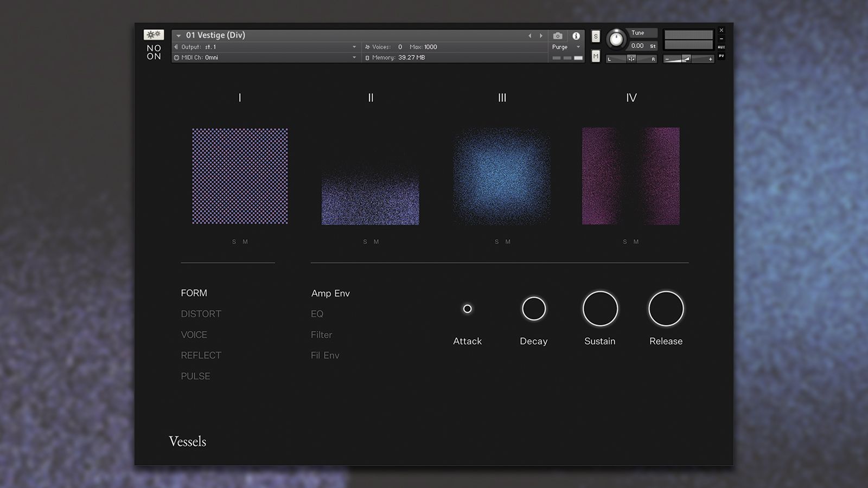Go to the next preset arrow
The height and width of the screenshot is (488, 868).
click(x=541, y=36)
